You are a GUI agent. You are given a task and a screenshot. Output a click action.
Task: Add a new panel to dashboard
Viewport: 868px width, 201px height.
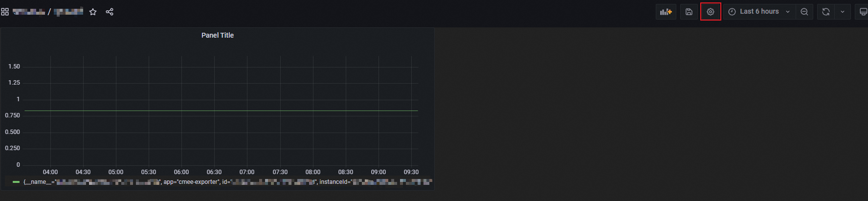click(666, 12)
